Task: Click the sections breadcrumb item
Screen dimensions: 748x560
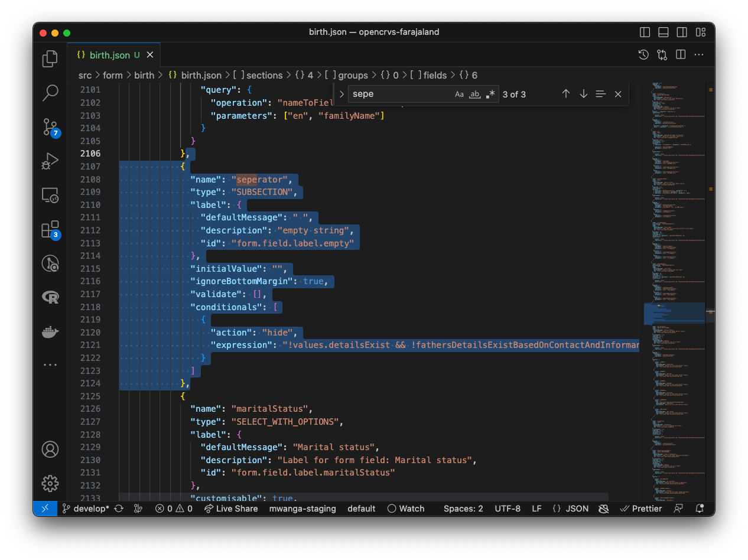Action: pyautogui.click(x=264, y=75)
